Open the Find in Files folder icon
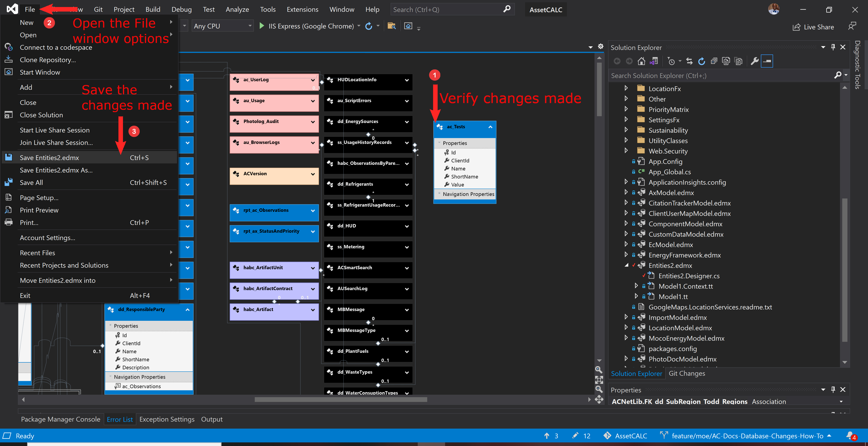 point(392,26)
